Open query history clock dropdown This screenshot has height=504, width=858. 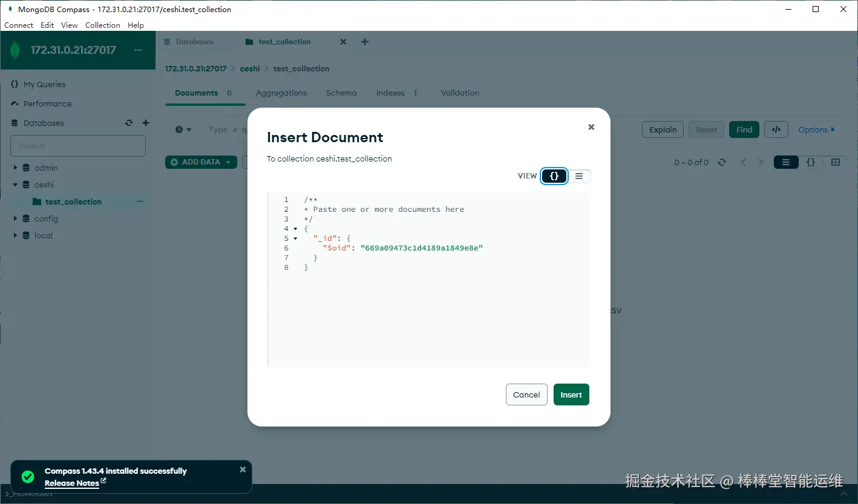[x=183, y=129]
